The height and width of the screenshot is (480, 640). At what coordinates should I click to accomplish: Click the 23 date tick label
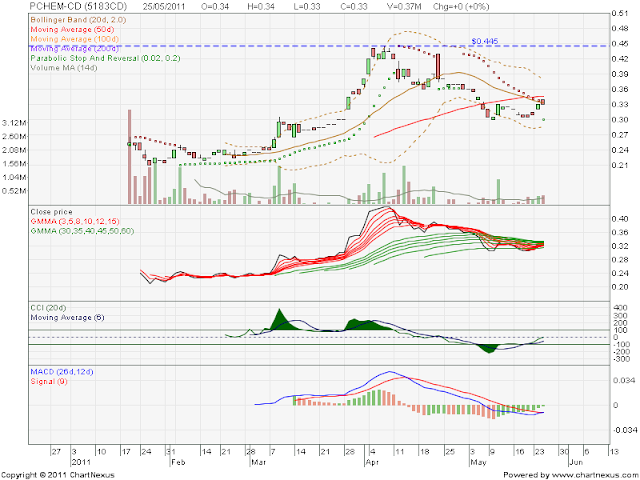pyautogui.click(x=540, y=452)
